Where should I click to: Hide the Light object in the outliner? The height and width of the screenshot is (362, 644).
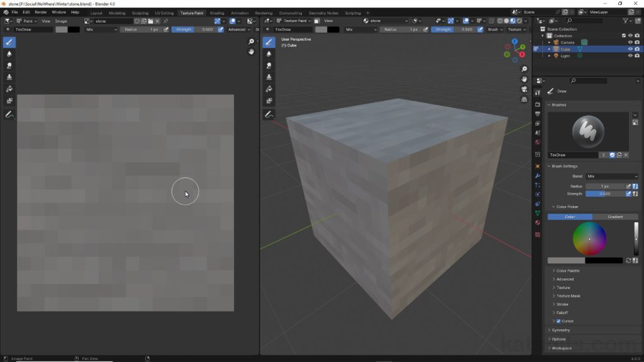coord(631,55)
